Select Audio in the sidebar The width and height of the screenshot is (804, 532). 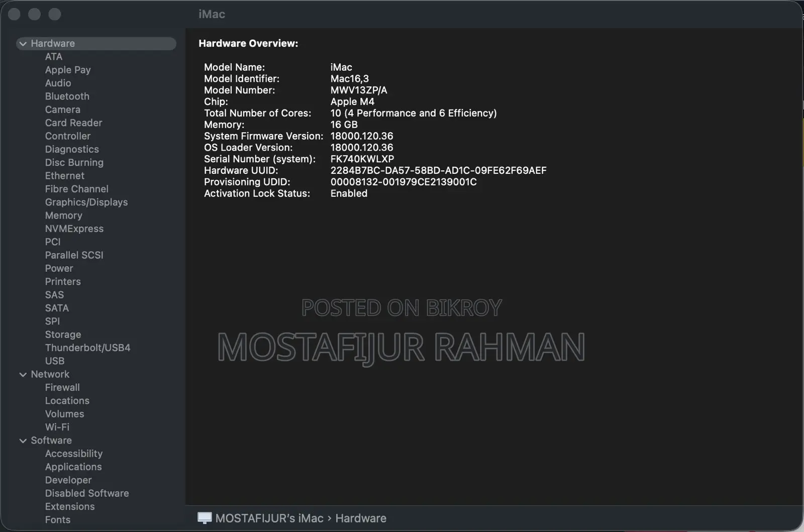pyautogui.click(x=58, y=83)
